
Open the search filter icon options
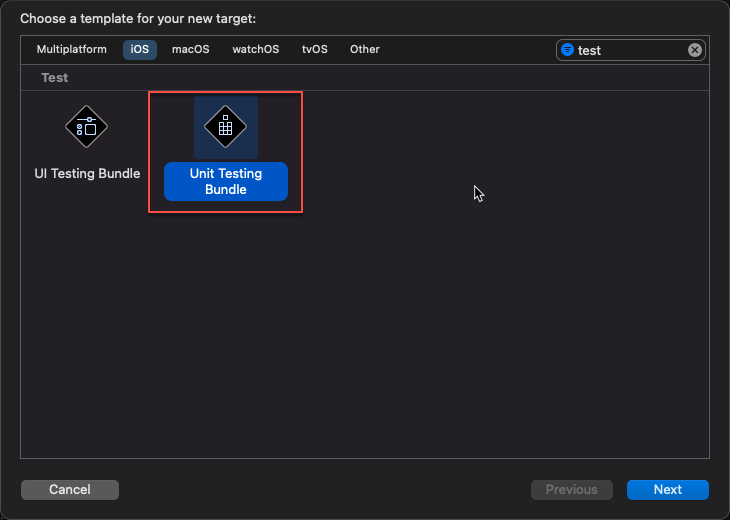567,49
